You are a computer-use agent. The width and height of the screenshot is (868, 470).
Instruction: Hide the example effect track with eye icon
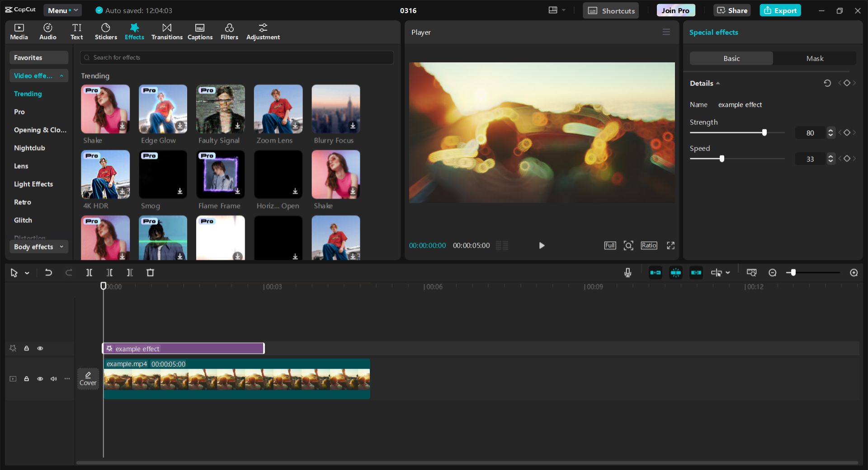tap(40, 348)
